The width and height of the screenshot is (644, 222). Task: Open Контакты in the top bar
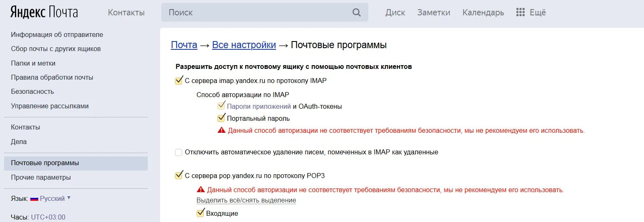126,12
